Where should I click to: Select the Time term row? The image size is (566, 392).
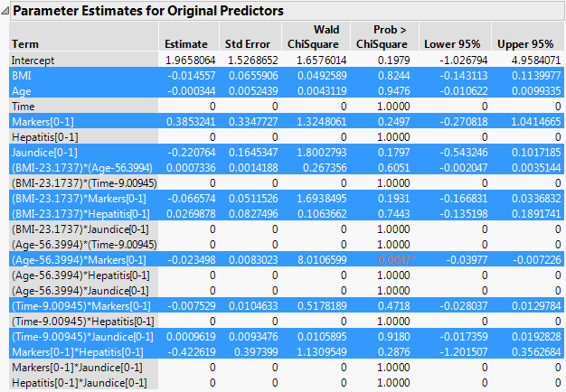click(24, 107)
